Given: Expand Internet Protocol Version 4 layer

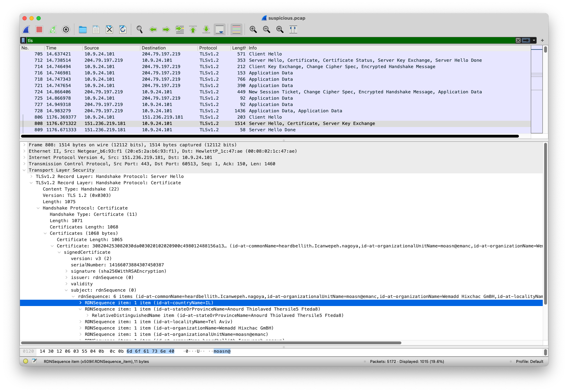Looking at the screenshot, I should [24, 158].
